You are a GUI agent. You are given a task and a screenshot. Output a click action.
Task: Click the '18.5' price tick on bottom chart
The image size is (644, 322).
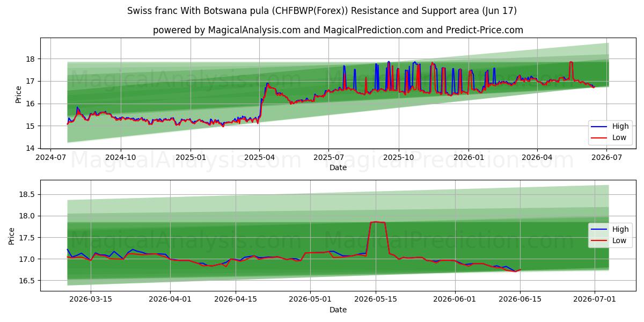(x=28, y=194)
